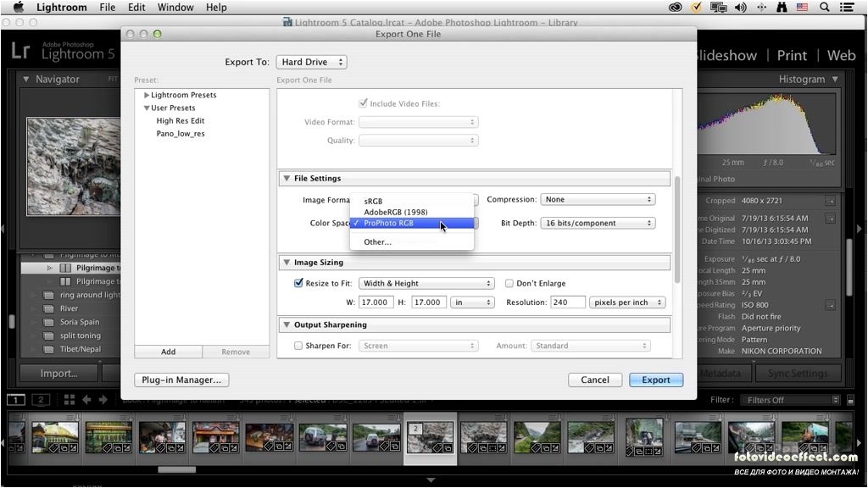This screenshot has height=488, width=868.
Task: Click the River folder icon
Action: coord(48,308)
